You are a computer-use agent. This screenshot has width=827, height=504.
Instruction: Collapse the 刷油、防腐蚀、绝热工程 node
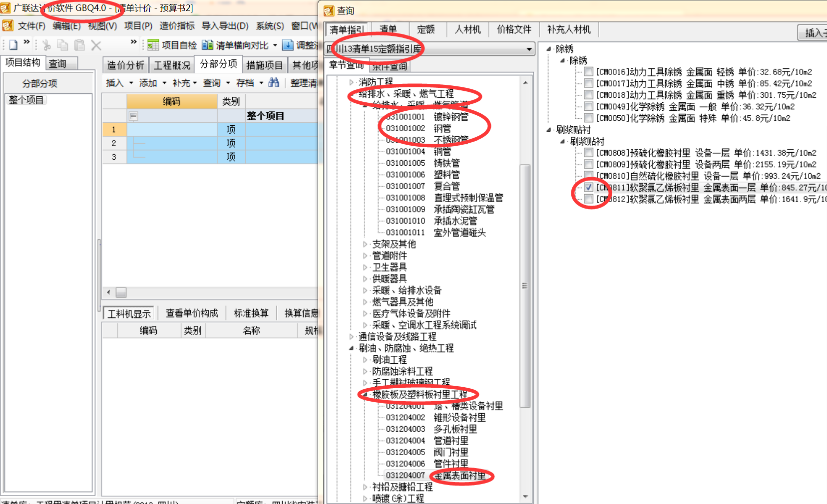pos(352,348)
